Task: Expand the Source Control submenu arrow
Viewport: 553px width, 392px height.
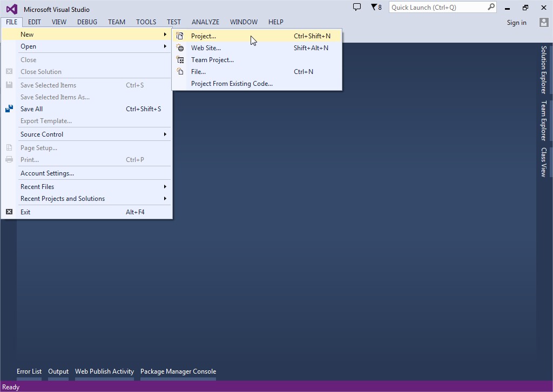Action: 165,134
